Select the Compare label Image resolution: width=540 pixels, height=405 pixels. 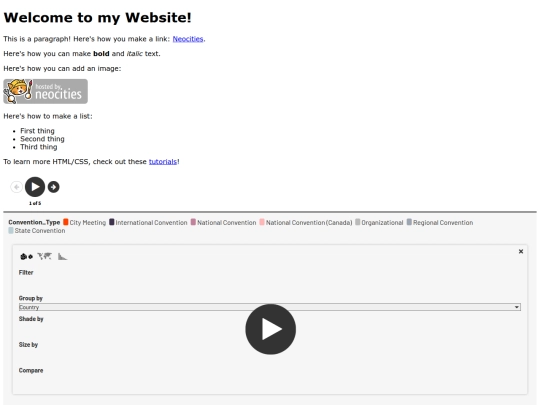[31, 371]
